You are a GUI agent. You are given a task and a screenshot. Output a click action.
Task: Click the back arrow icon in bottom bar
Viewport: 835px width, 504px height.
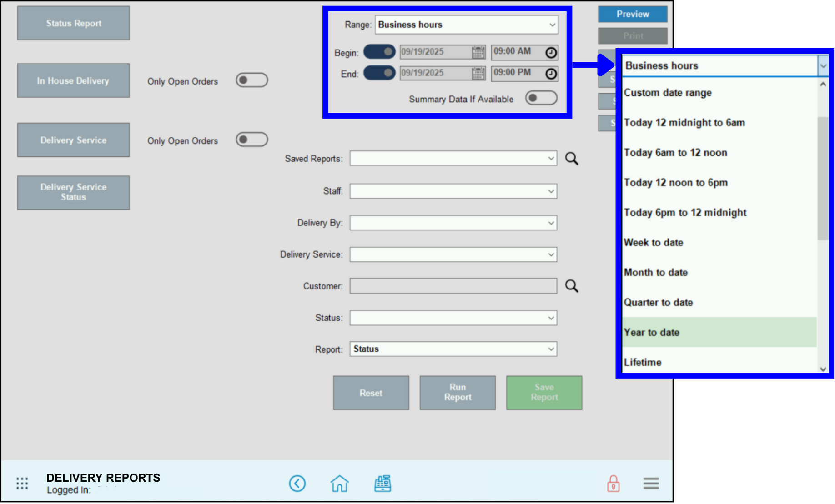pyautogui.click(x=297, y=483)
